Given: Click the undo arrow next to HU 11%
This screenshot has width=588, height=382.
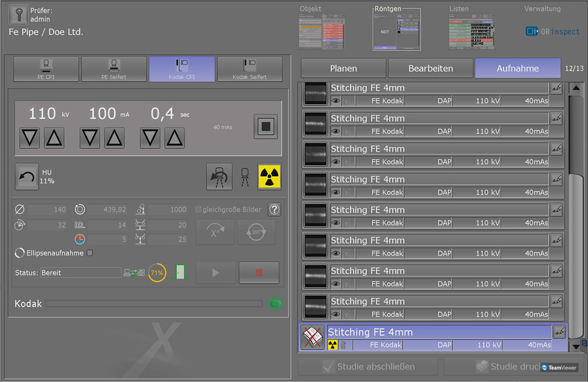Looking at the screenshot, I should [26, 176].
